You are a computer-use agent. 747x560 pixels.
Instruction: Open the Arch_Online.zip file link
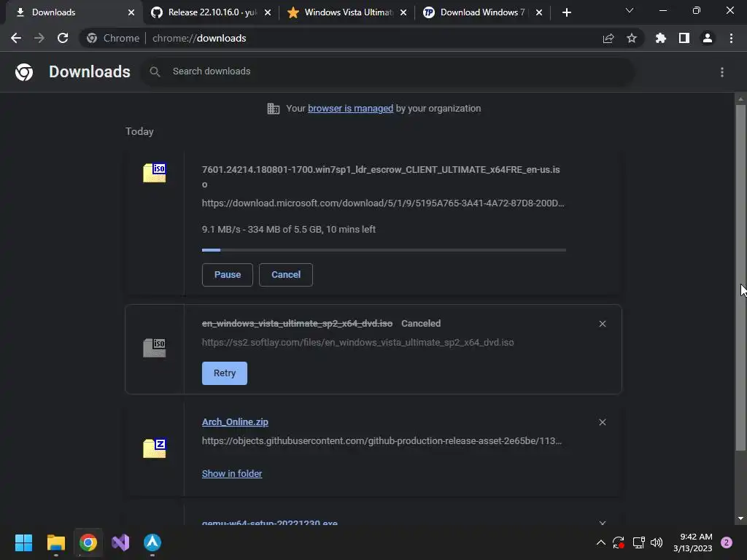[x=235, y=422]
